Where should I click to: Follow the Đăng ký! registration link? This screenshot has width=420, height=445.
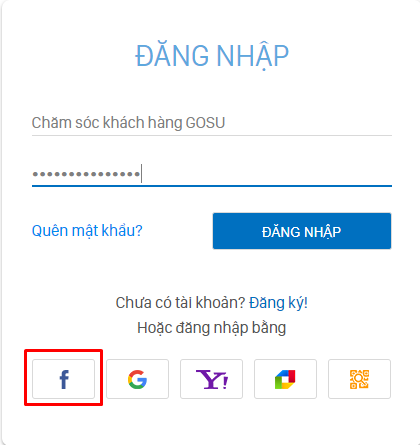278,303
